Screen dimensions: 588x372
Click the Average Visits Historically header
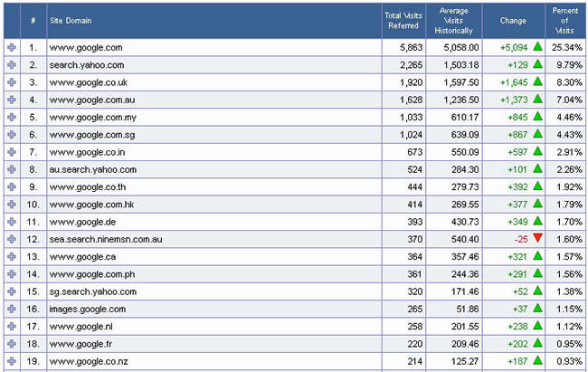click(453, 20)
